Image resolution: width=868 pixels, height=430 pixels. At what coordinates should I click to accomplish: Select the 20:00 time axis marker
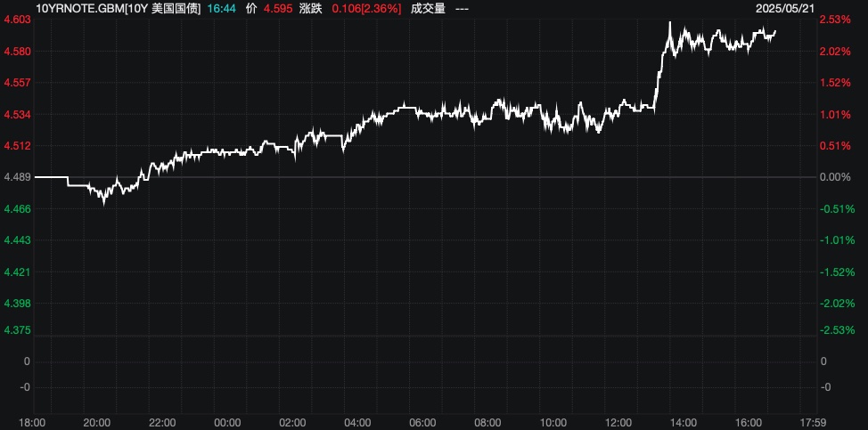click(97, 422)
